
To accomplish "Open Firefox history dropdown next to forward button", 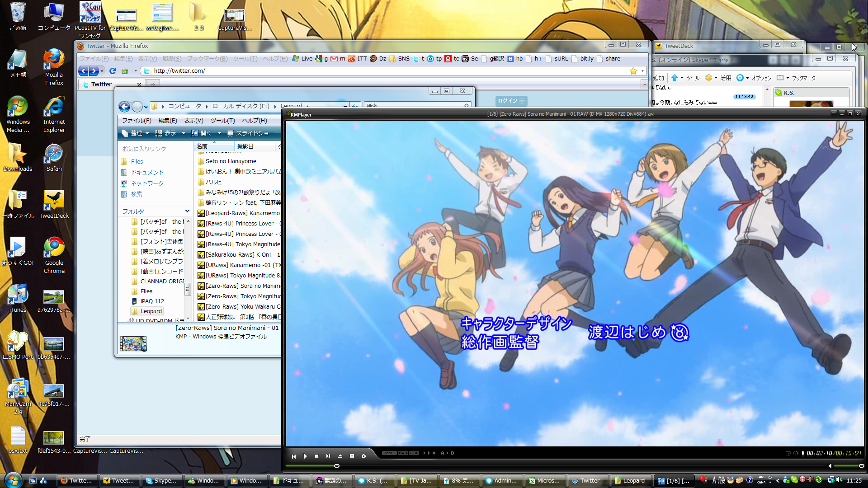I will 102,71.
